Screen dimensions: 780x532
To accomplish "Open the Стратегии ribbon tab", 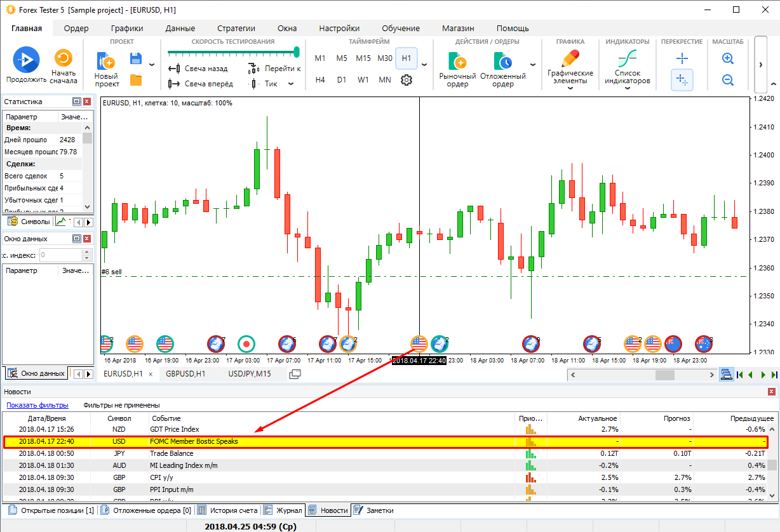I will pos(236,28).
